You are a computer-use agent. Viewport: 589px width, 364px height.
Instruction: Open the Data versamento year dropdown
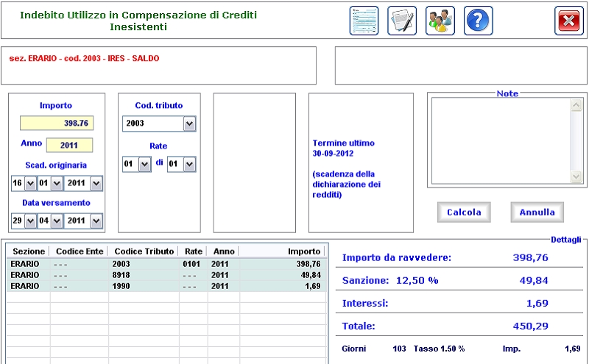[x=96, y=221]
